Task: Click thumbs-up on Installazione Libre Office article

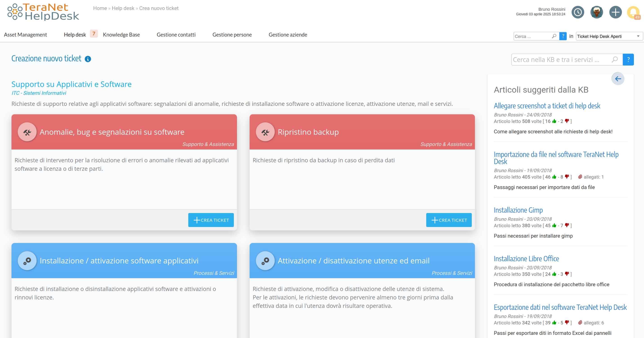Action: click(554, 274)
